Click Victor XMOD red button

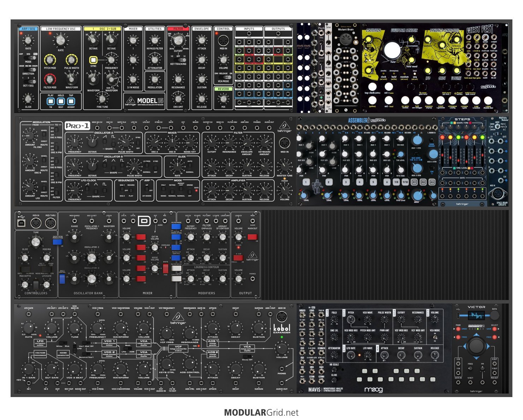(458, 329)
